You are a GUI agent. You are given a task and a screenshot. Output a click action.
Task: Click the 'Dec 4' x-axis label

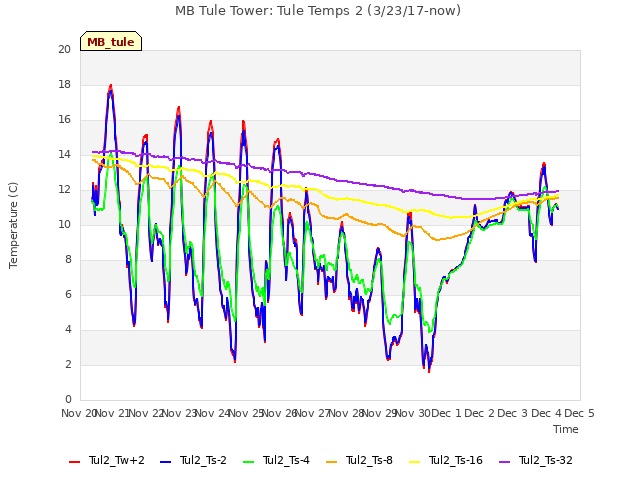point(547,413)
